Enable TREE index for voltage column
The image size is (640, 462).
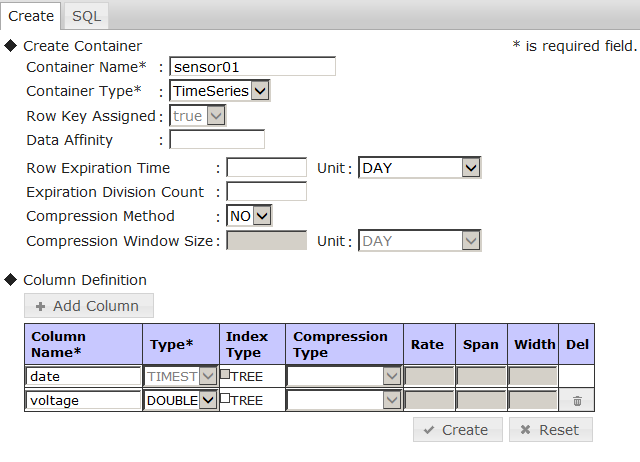(226, 399)
